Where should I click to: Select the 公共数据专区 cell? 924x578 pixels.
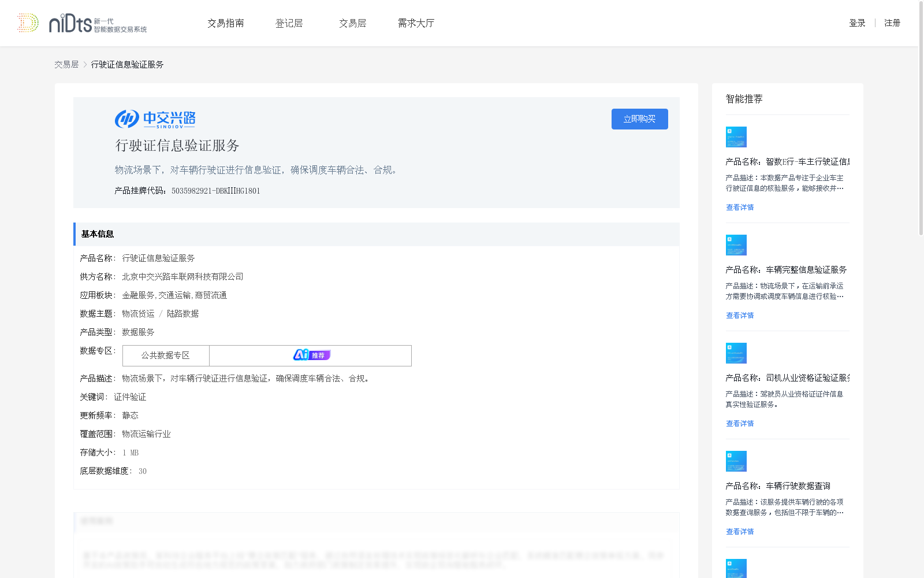coord(166,355)
